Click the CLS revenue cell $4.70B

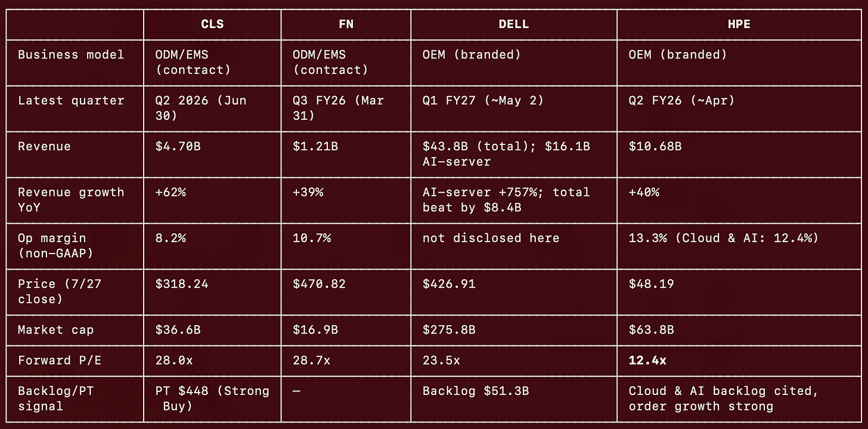[x=178, y=146]
